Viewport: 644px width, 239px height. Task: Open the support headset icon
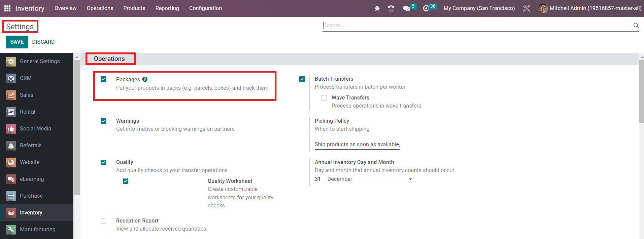click(391, 8)
